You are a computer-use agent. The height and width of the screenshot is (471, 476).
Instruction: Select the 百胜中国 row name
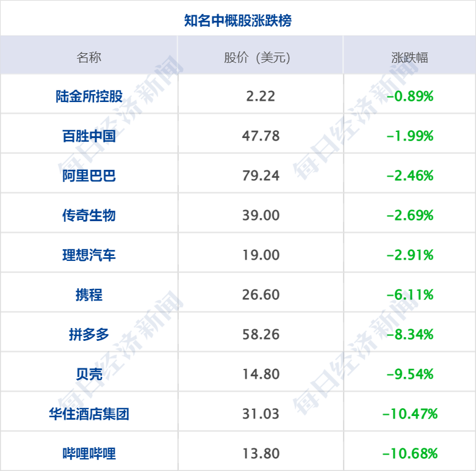(x=89, y=136)
